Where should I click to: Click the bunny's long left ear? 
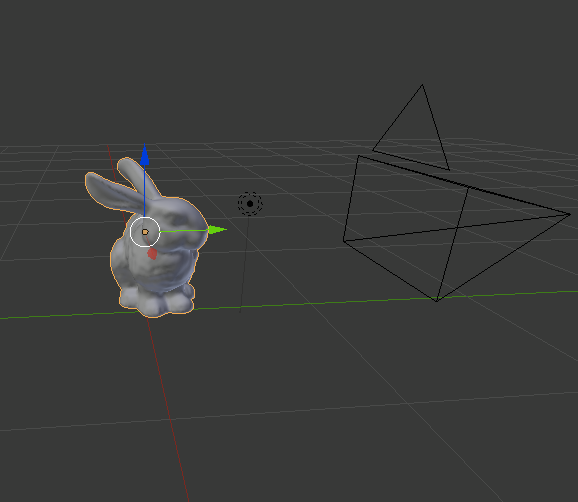[x=110, y=192]
